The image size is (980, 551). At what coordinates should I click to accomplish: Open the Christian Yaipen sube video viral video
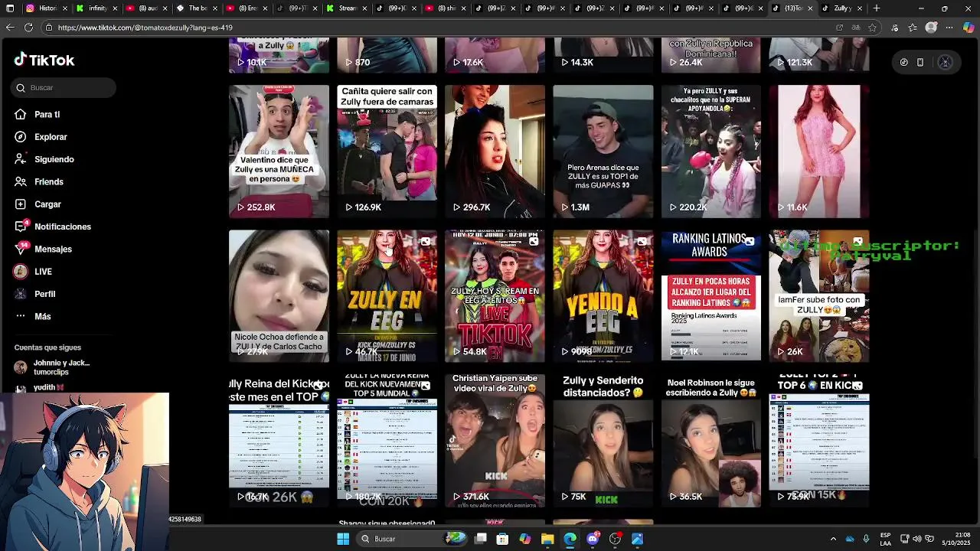(x=495, y=441)
